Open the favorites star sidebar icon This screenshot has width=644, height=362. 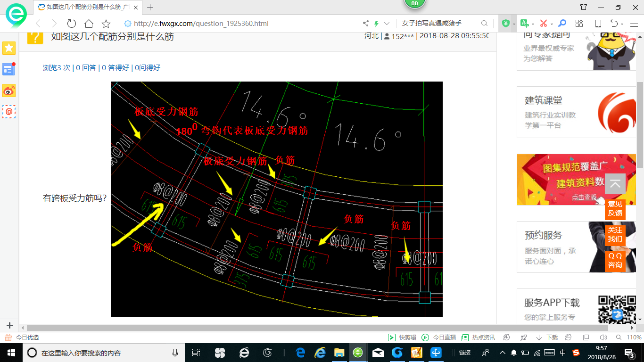pyautogui.click(x=9, y=48)
